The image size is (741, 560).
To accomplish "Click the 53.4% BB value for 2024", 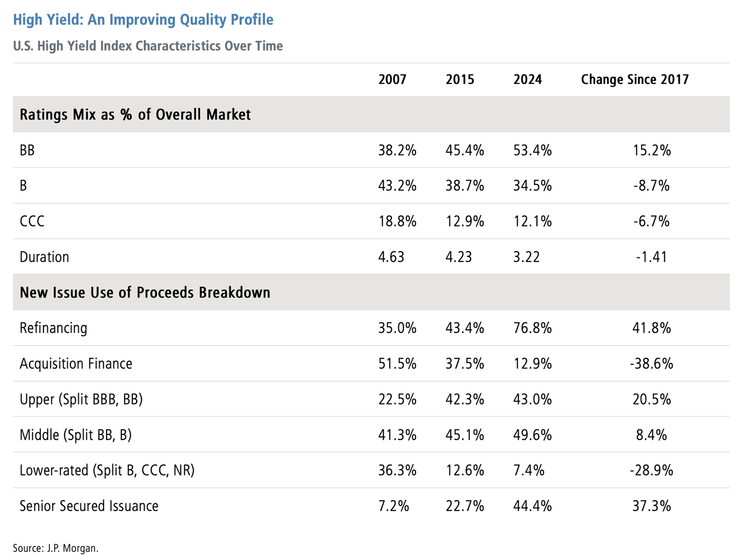I will (533, 151).
